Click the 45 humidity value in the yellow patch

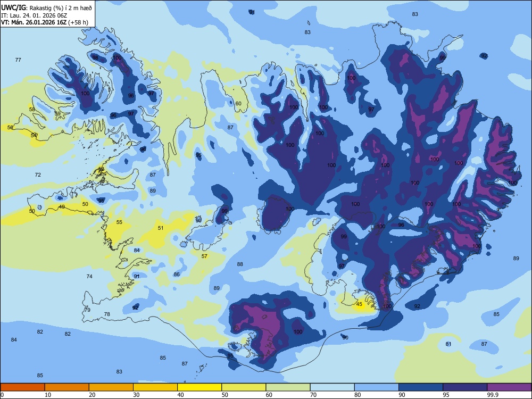(x=359, y=304)
